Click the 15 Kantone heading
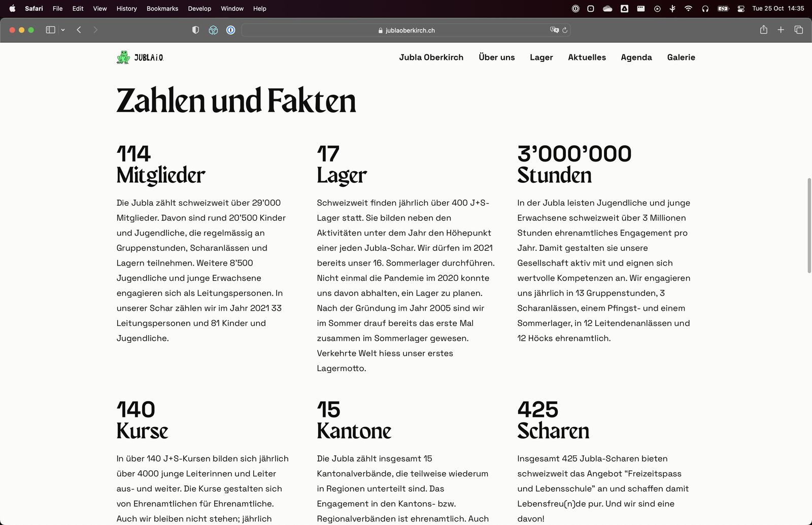Image resolution: width=812 pixels, height=525 pixels. 354,420
